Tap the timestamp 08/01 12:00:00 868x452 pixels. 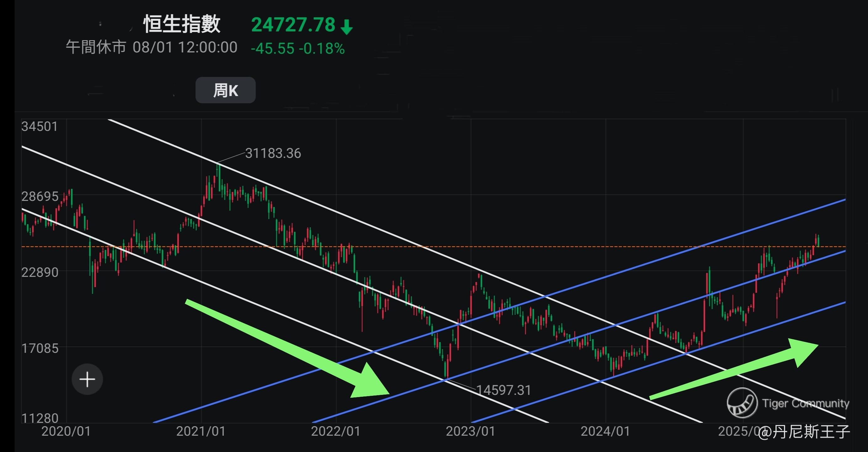click(185, 47)
